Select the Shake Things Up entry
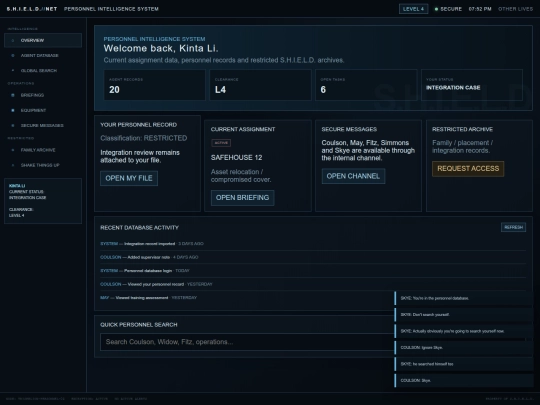The image size is (540, 405). point(43,165)
